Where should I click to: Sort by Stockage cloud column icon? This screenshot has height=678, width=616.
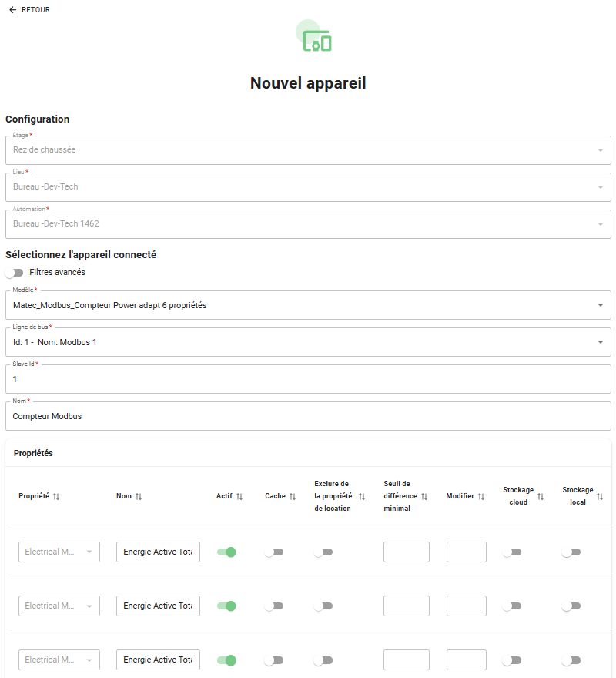[x=541, y=497]
